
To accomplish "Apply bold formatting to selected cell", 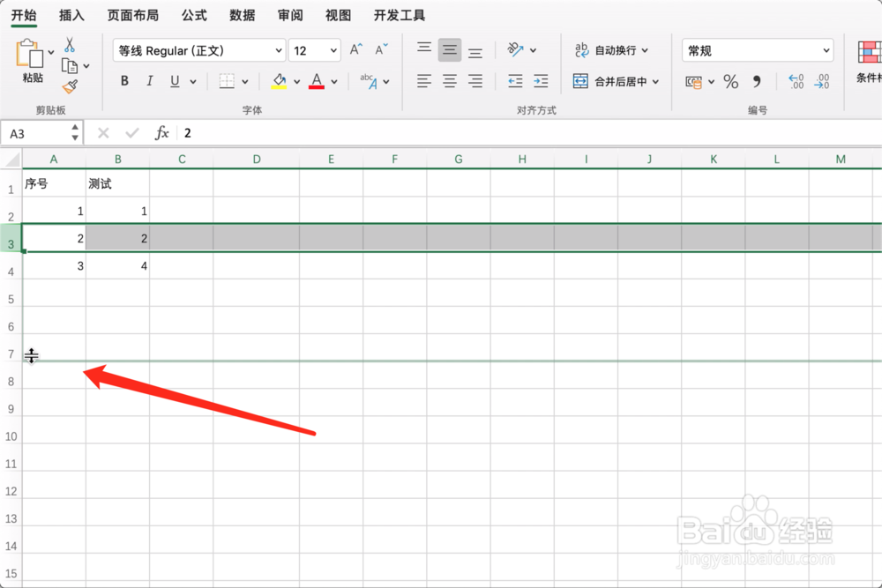I will [x=124, y=80].
